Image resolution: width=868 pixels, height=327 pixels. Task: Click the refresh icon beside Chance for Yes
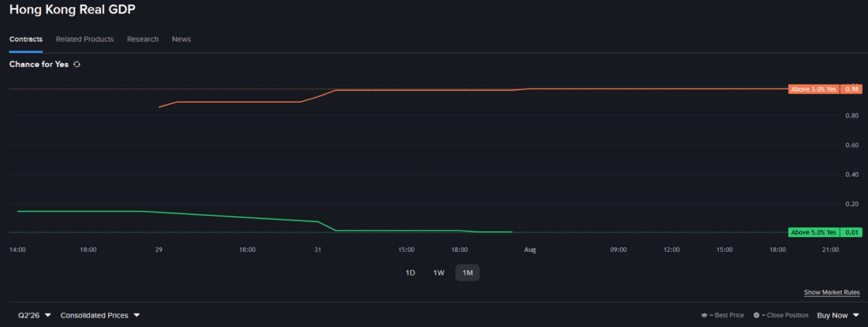(77, 64)
